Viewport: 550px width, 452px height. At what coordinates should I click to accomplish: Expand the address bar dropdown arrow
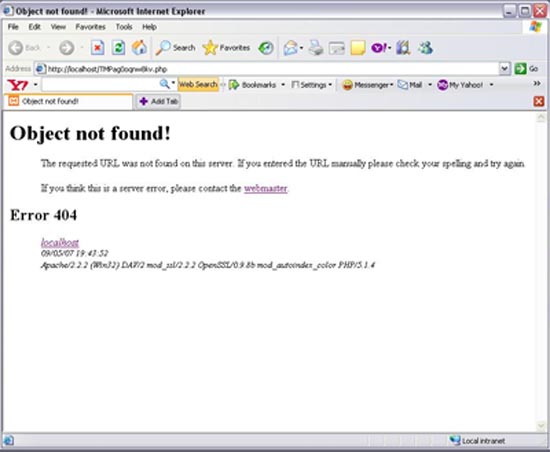pos(504,69)
